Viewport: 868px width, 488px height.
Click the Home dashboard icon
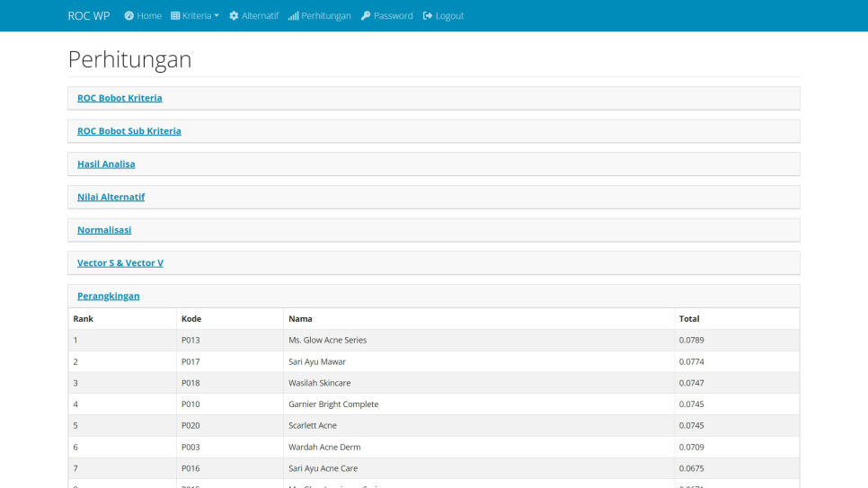(129, 16)
